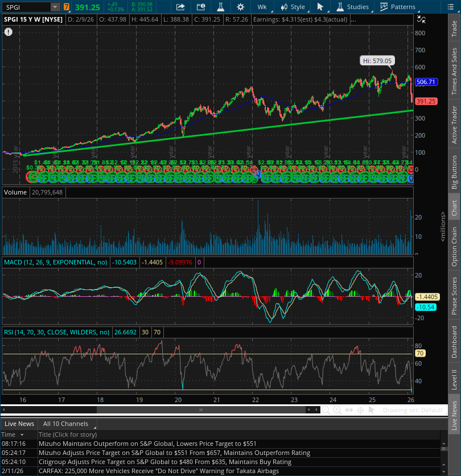
Task: Click the -1.4405 MACD signal axis label
Action: click(x=427, y=297)
